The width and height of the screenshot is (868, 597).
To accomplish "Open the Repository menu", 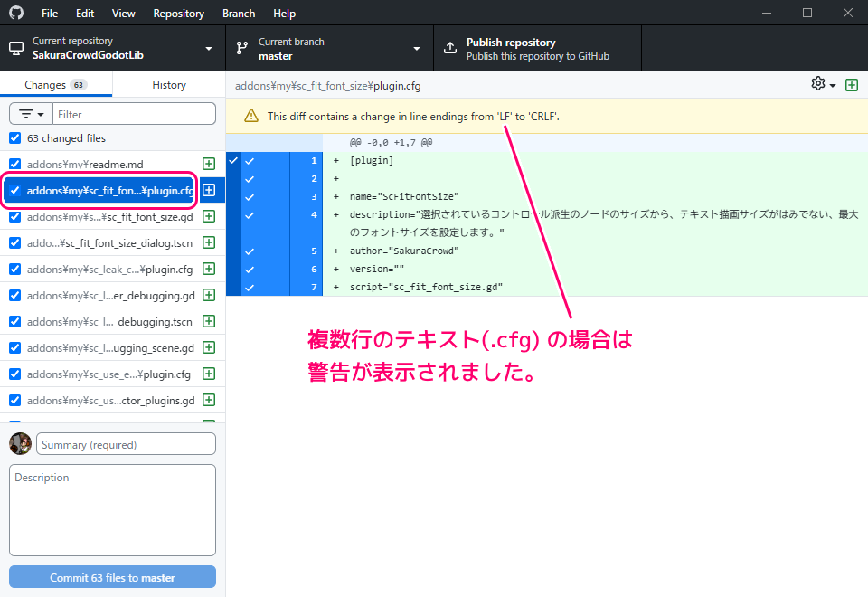I will tap(178, 14).
